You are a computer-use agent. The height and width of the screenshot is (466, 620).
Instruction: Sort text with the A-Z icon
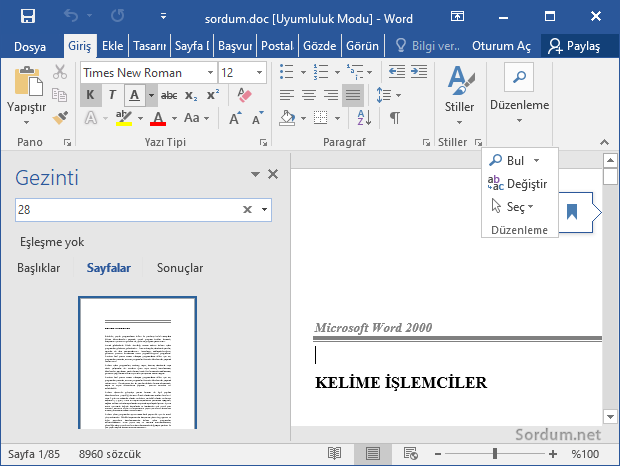tap(364, 118)
